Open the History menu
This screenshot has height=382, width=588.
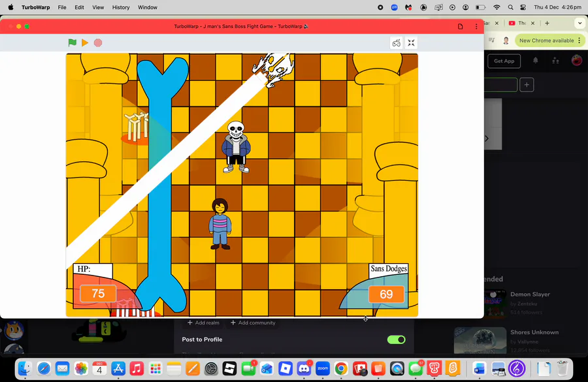click(x=121, y=7)
